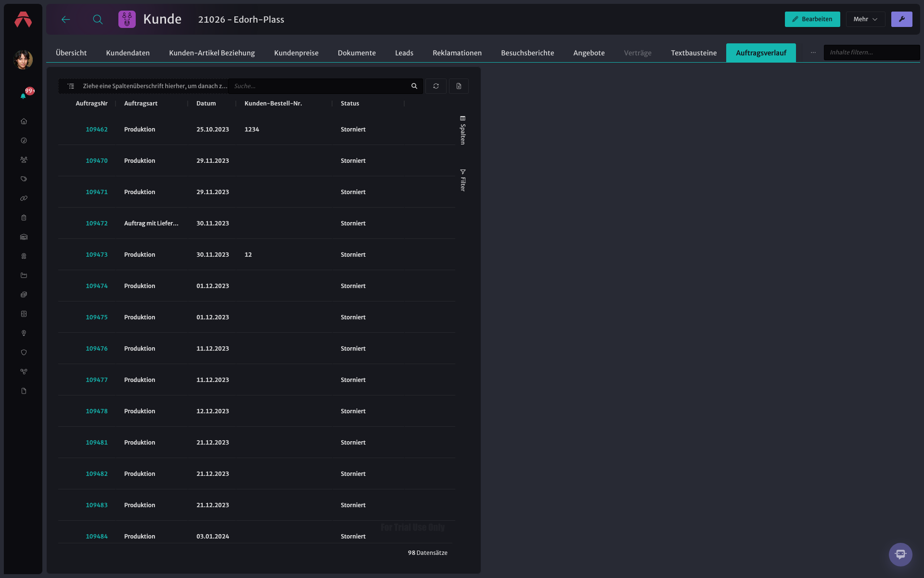Click the purple Kunde module icon
This screenshot has height=578, width=924.
point(127,19)
